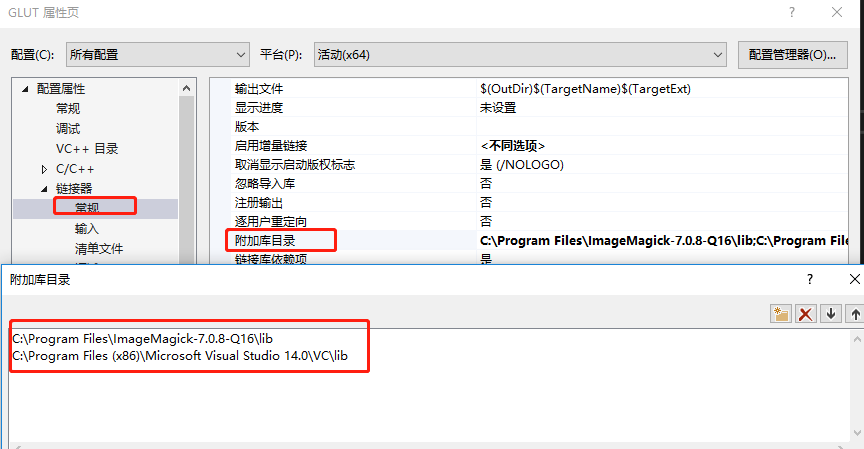
Task: Click the 否 value for 注册输出
Action: click(485, 202)
